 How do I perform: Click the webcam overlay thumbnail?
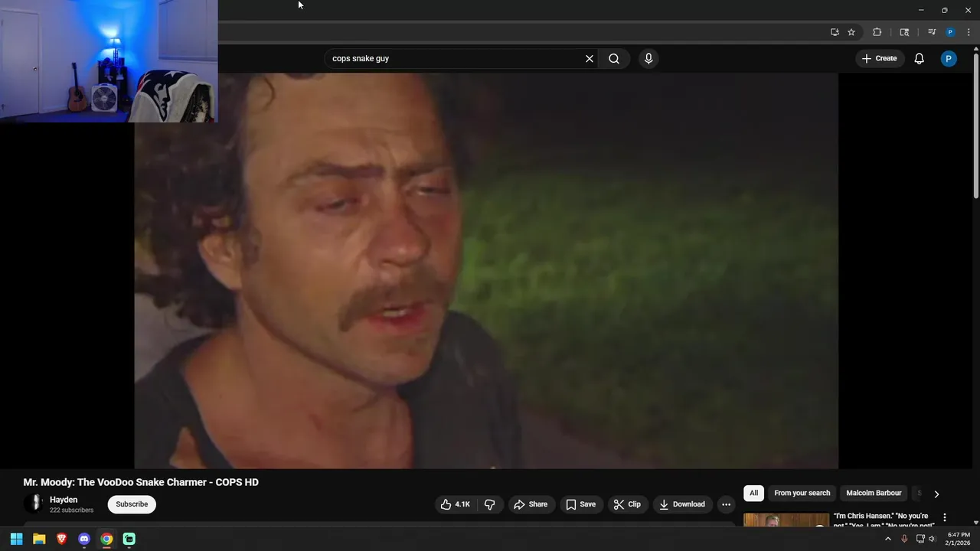(109, 61)
